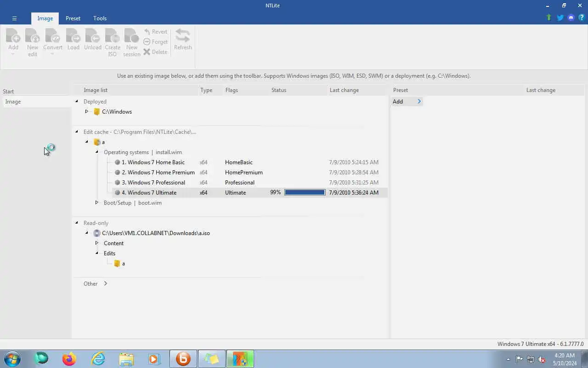Switch to the Preset ribbon tab

coord(73,18)
